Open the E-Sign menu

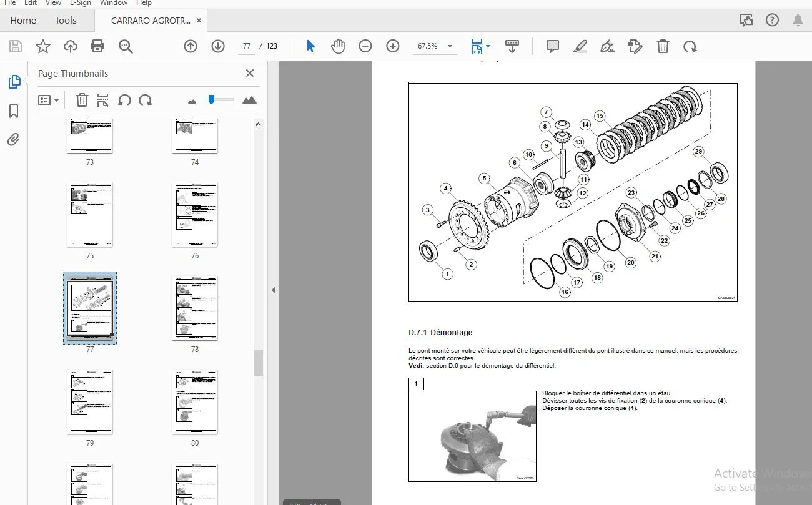pos(81,3)
